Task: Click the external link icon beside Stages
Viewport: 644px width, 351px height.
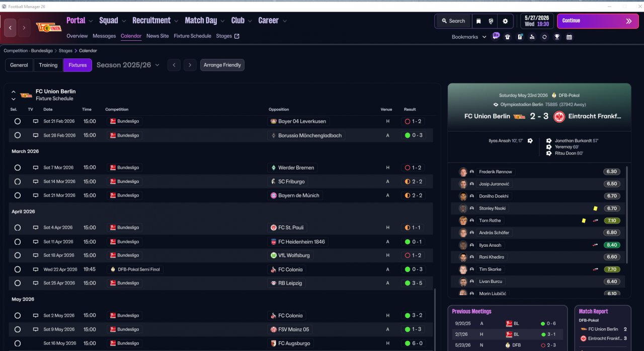Action: pyautogui.click(x=237, y=36)
